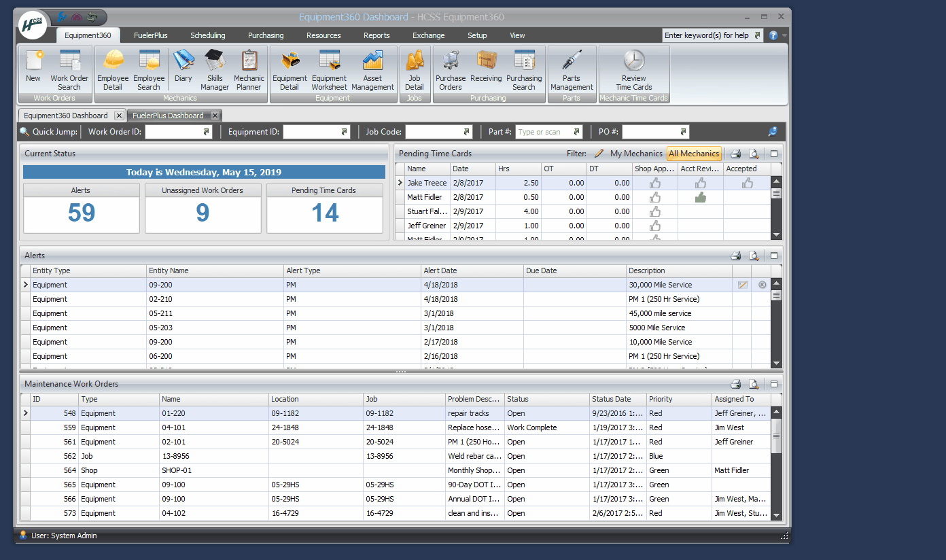Open Skills Manager
946x560 pixels.
[x=215, y=70]
